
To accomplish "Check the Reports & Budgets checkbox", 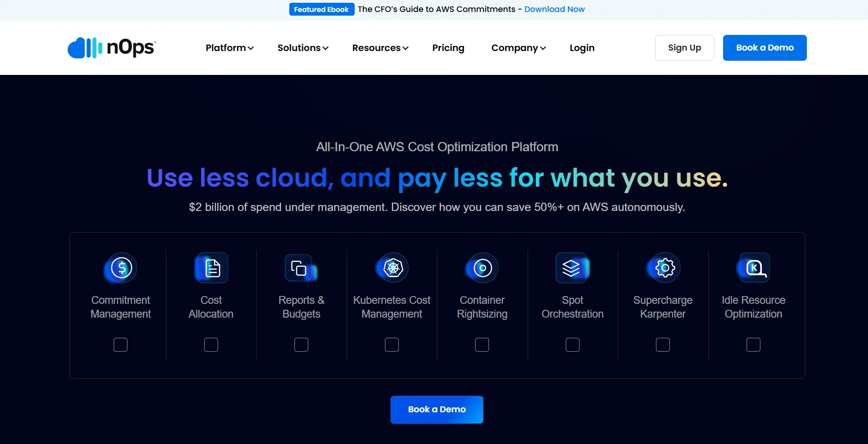I will (x=301, y=345).
